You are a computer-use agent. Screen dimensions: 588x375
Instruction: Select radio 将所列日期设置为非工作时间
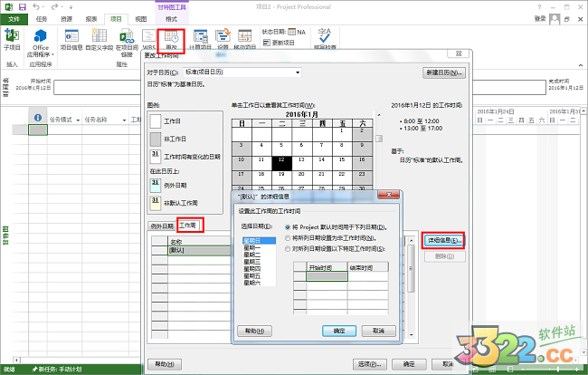click(x=288, y=238)
